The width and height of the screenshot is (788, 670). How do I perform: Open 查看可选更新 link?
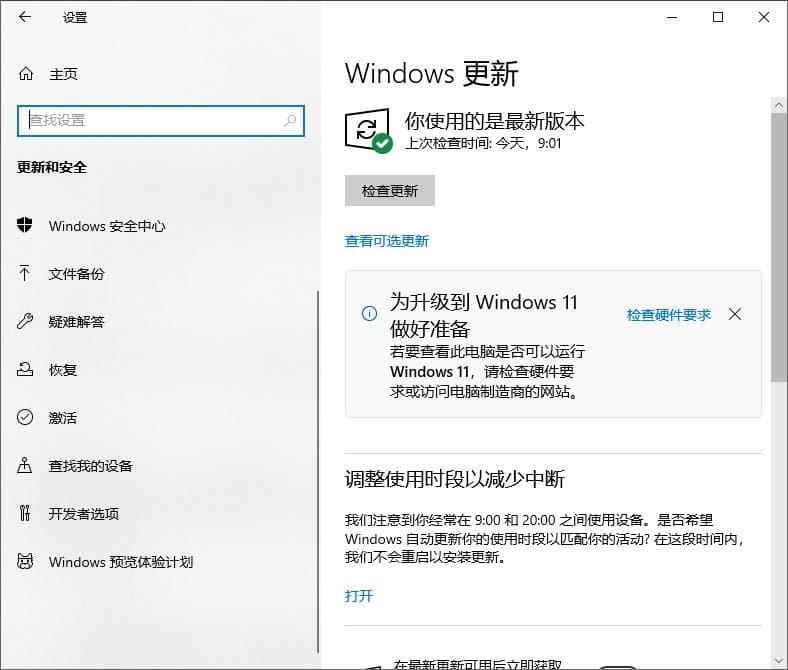[386, 241]
